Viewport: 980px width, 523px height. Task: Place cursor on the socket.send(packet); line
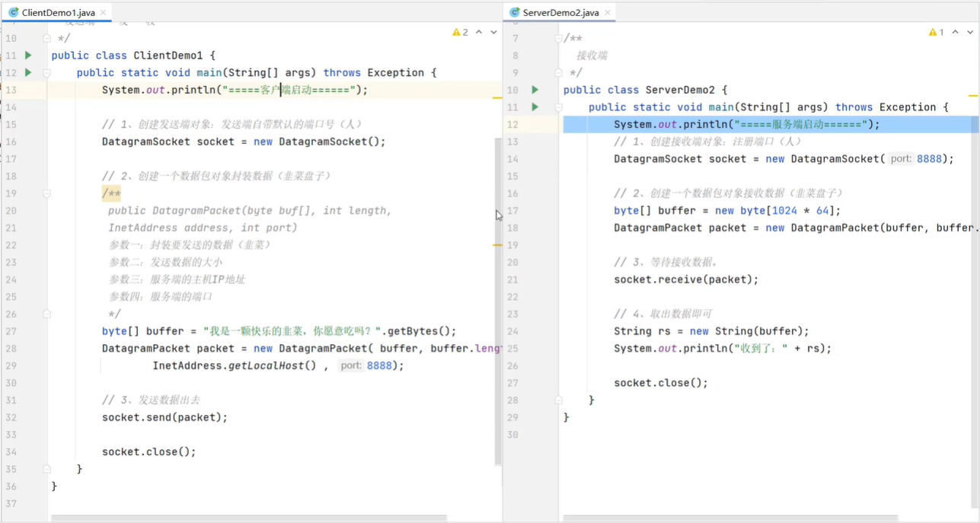tap(164, 417)
